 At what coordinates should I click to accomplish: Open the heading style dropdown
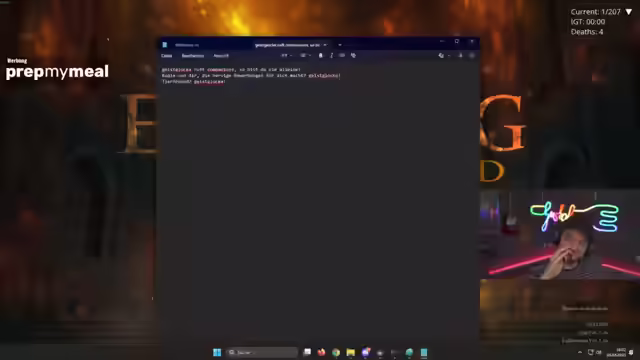286,56
